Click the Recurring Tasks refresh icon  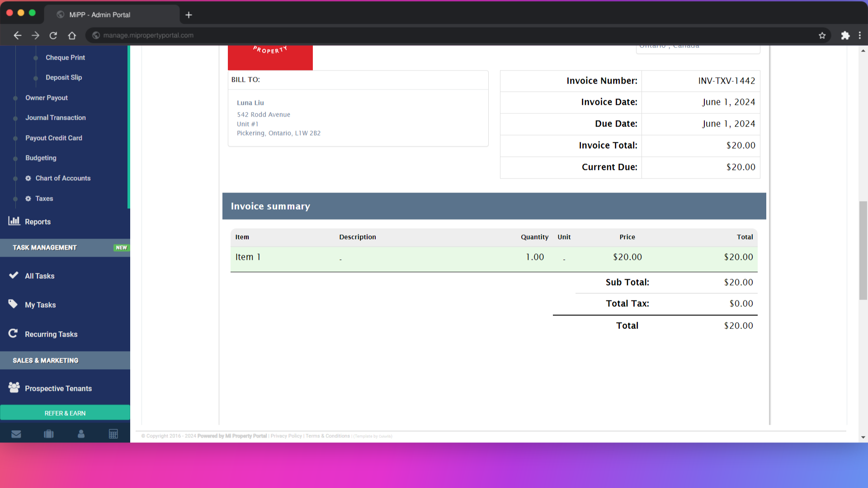[13, 333]
